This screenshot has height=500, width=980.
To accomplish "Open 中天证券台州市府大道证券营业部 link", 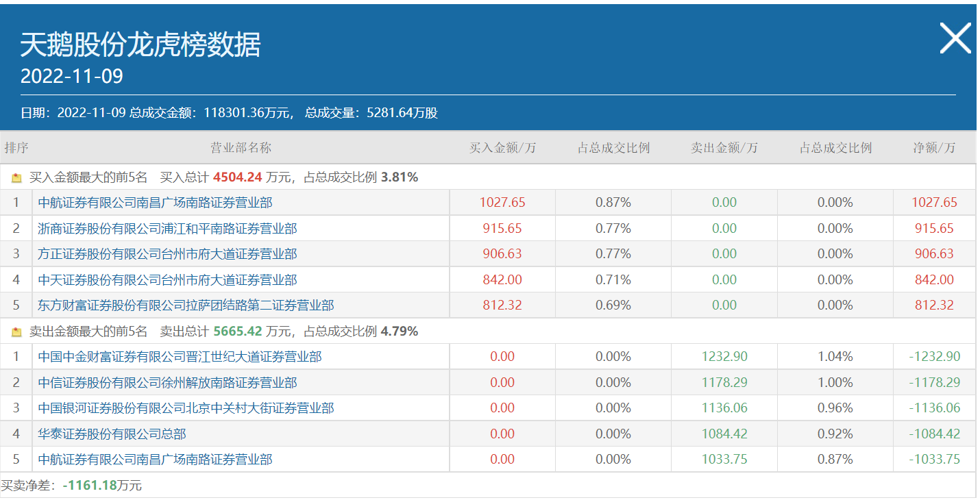I will coord(167,280).
